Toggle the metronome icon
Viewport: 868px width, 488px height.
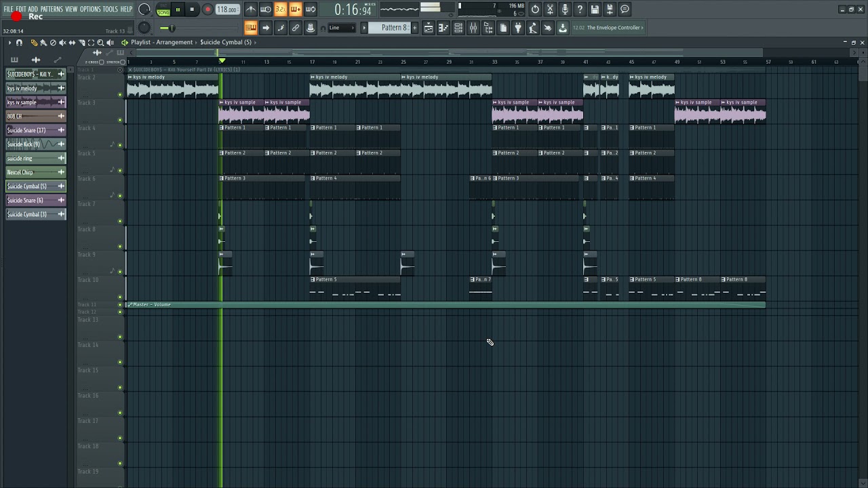[251, 9]
